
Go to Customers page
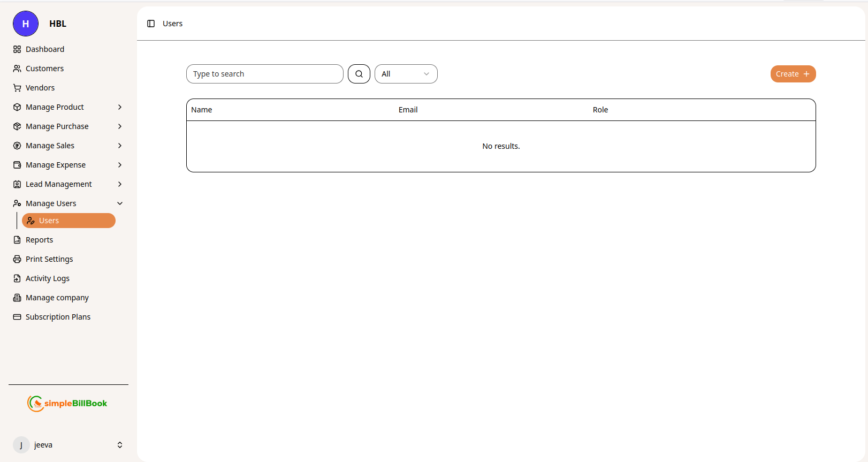pyautogui.click(x=44, y=69)
